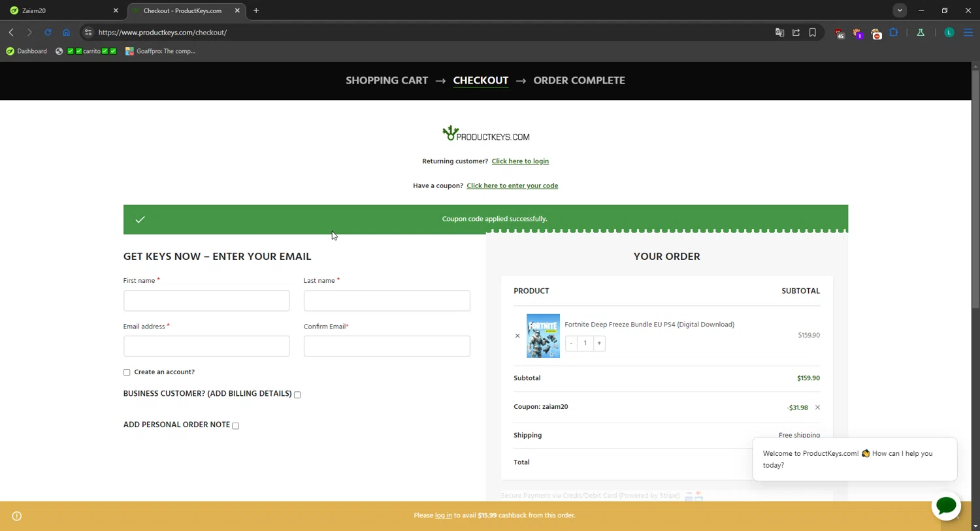Open the cookie extension with badge 1
Viewport: 980px width, 531px height.
coord(858,33)
